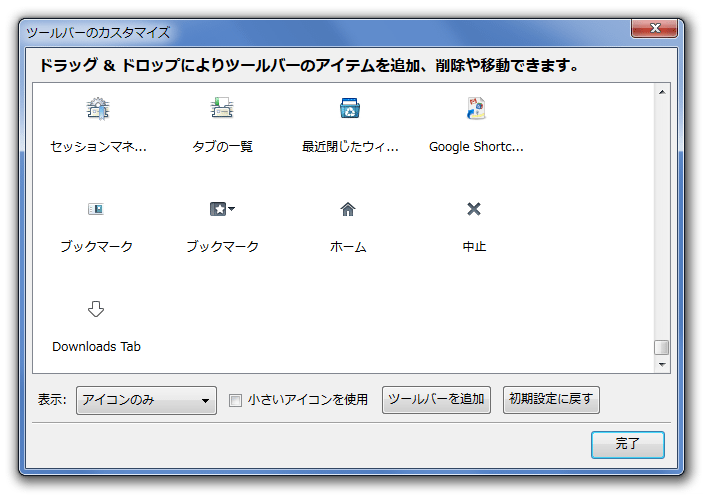Click the セッションマネ... label
This screenshot has width=706, height=499.
(x=98, y=147)
